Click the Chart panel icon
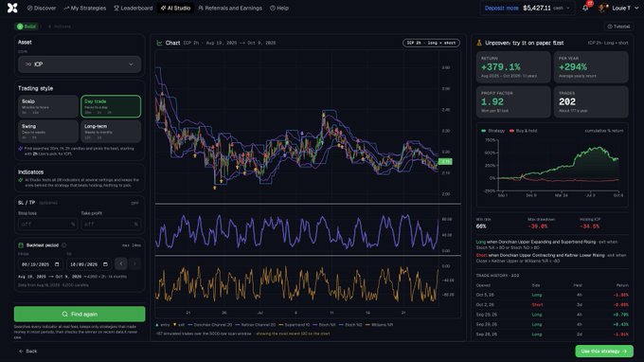Viewport: 644px width, 362px height. (x=159, y=43)
